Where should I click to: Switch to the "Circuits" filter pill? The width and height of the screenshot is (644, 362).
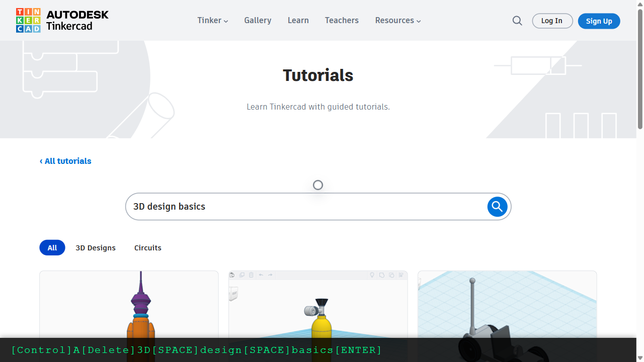[147, 247]
